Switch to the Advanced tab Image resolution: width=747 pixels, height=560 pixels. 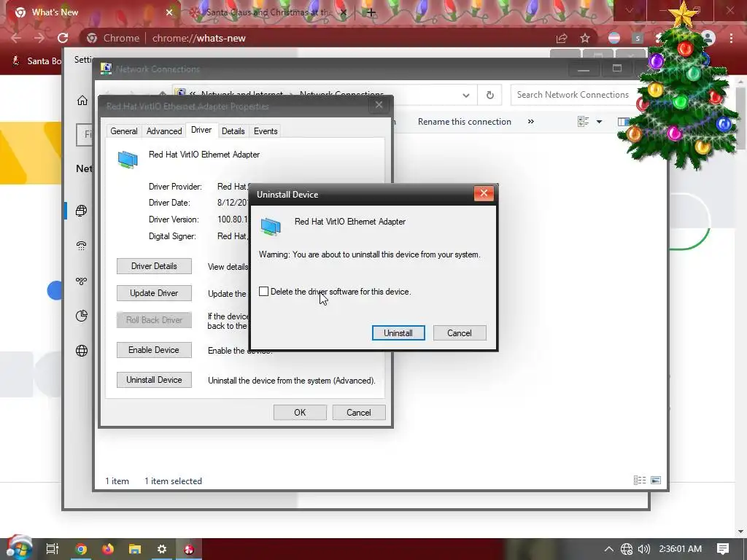tap(164, 131)
